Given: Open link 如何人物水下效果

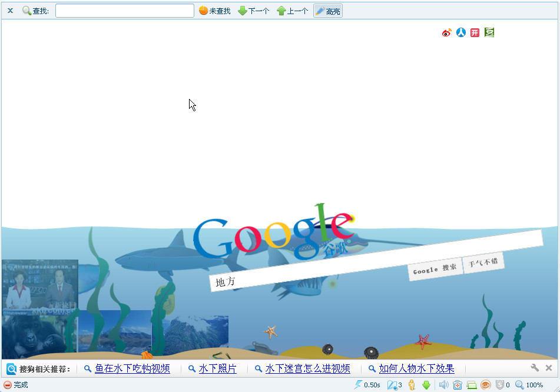Looking at the screenshot, I should click(x=416, y=369).
